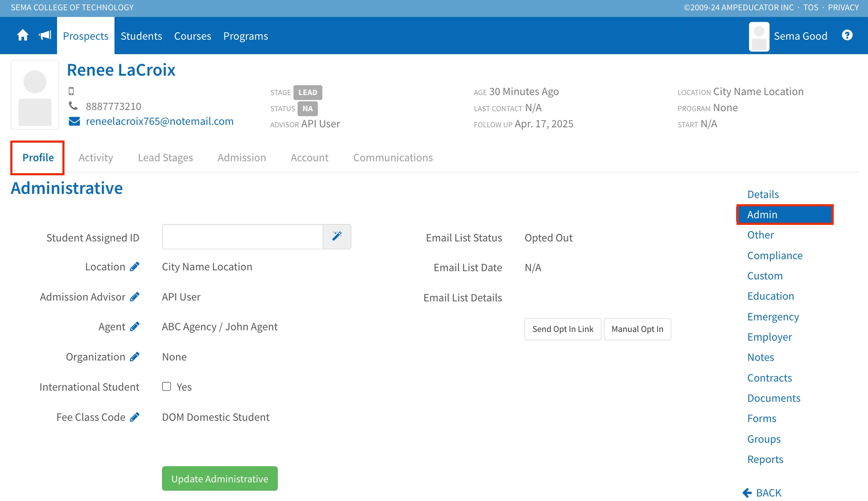Edit Admission Advisor with pencil icon
Image resolution: width=868 pixels, height=501 pixels.
click(134, 297)
